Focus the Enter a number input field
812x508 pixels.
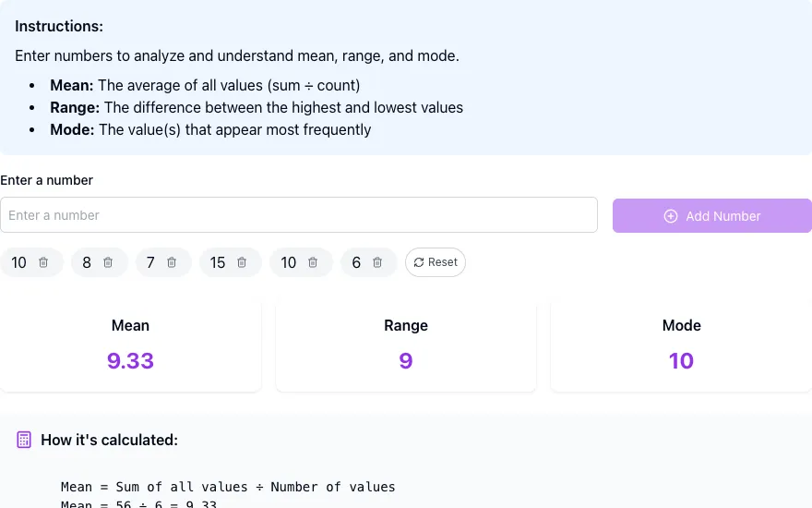(299, 214)
